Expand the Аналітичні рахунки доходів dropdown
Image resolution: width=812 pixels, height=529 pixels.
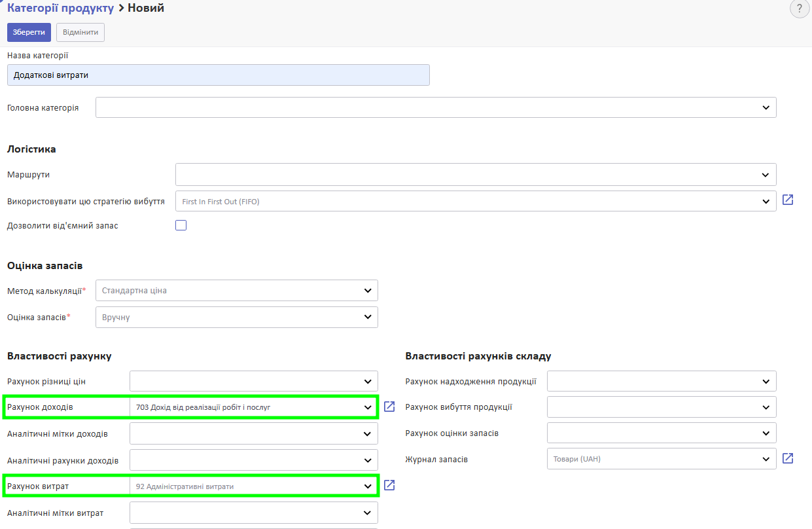pyautogui.click(x=254, y=460)
